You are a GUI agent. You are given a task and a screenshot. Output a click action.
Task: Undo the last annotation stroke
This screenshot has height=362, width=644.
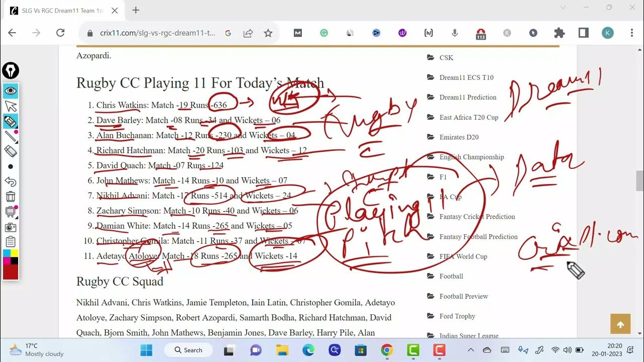click(11, 182)
